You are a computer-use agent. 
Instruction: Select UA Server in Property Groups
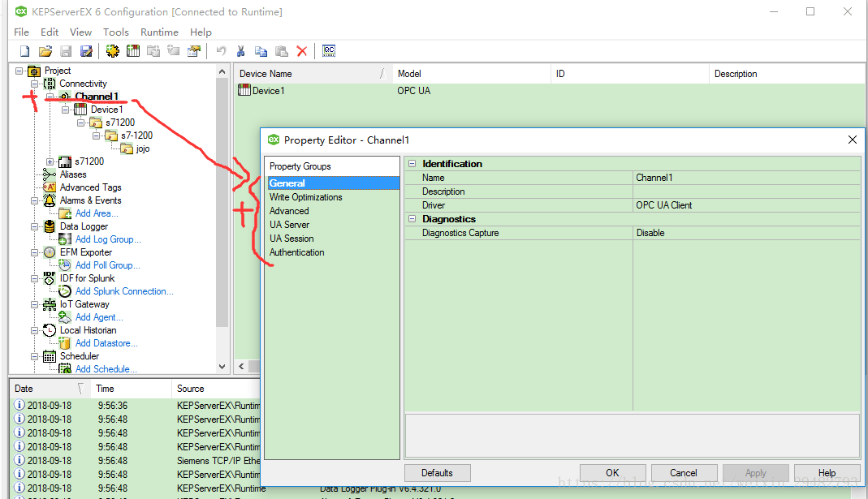289,224
